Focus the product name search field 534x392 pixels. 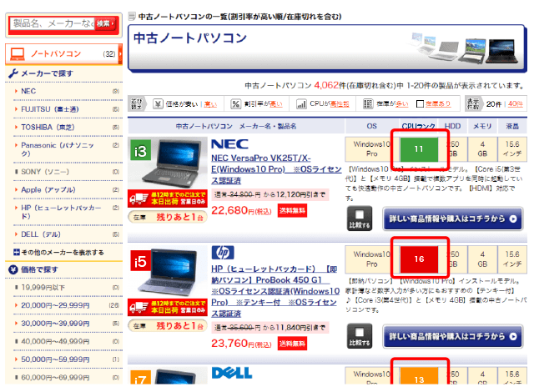click(x=53, y=23)
